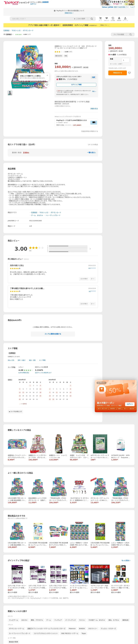Add product to favorites via image heart
Image resolution: width=138 pixels, height=644 pixels.
[x=47, y=85]
